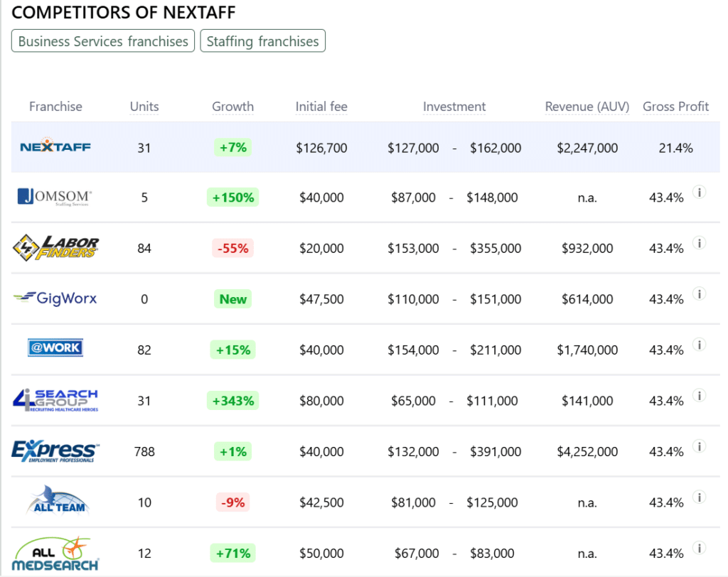Viewport: 728px width, 577px height.
Task: Click the Growth column header
Action: pos(232,107)
